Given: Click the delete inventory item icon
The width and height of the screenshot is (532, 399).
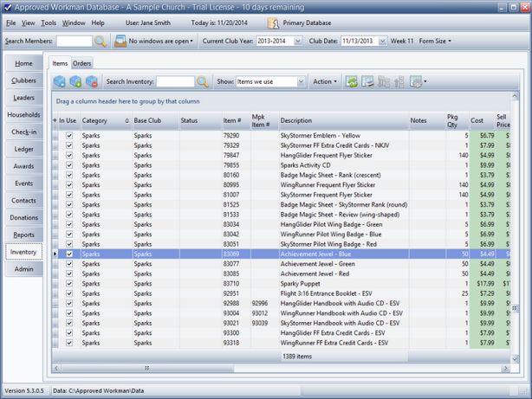Looking at the screenshot, I should (92, 81).
